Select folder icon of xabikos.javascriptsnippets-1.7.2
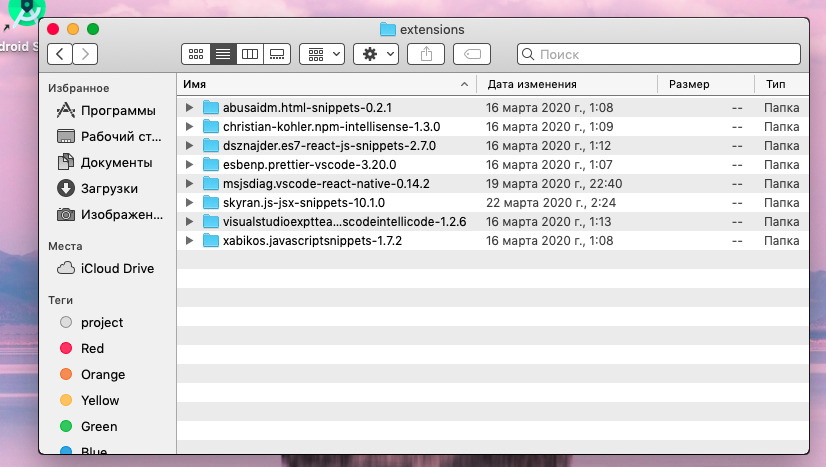The image size is (826, 467). point(211,240)
